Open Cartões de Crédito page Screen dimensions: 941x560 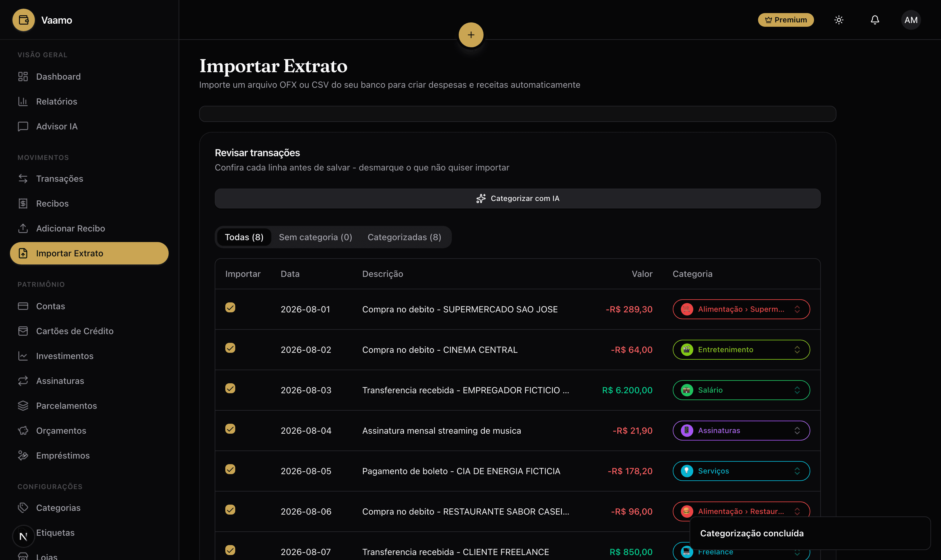point(89,331)
